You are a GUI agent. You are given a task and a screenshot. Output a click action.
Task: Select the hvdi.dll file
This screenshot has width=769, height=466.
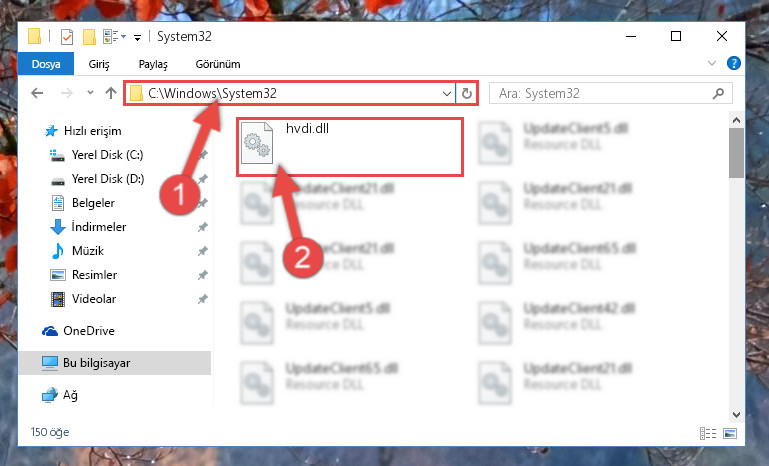pos(350,147)
